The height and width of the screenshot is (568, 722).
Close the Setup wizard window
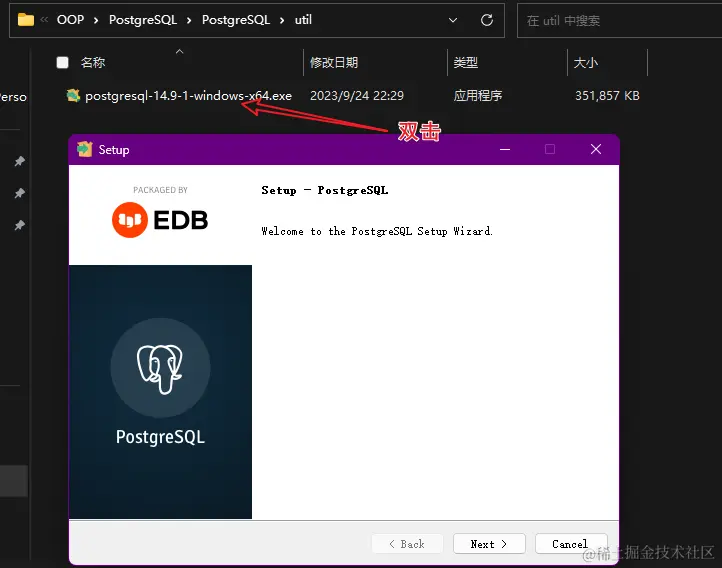(596, 149)
